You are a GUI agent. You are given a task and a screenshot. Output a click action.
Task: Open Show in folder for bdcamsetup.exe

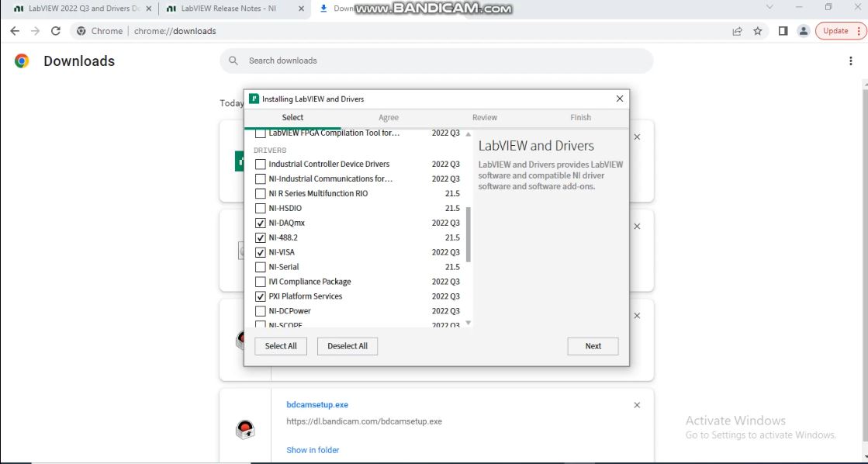(x=313, y=450)
